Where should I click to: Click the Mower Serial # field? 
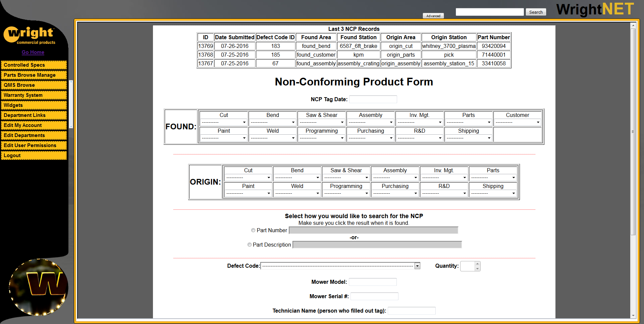pos(374,296)
